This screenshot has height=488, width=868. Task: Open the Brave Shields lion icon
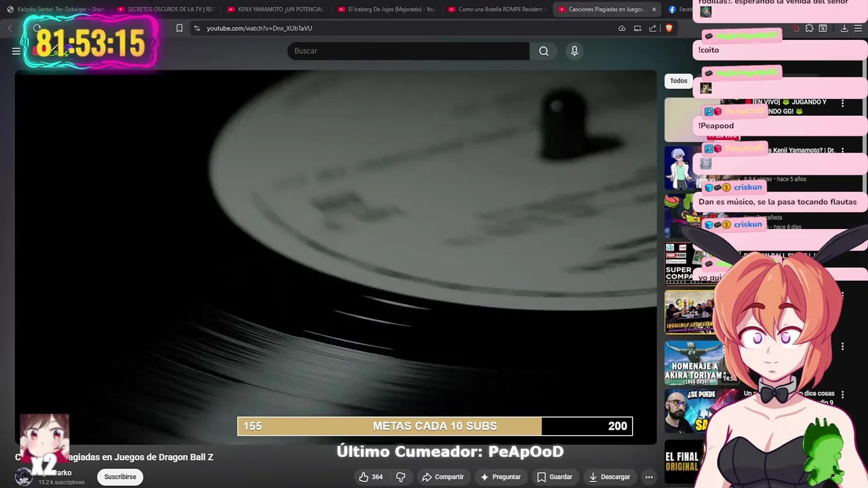[x=669, y=28]
